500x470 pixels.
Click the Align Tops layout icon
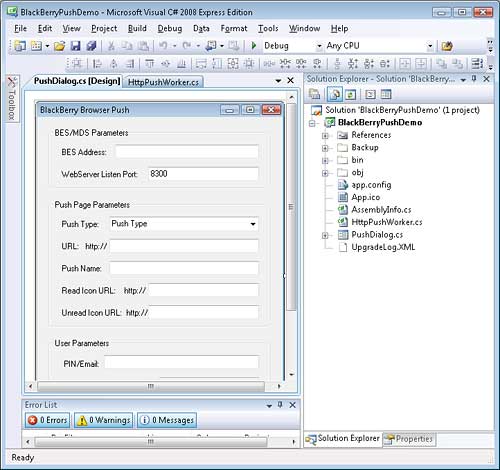point(150,63)
